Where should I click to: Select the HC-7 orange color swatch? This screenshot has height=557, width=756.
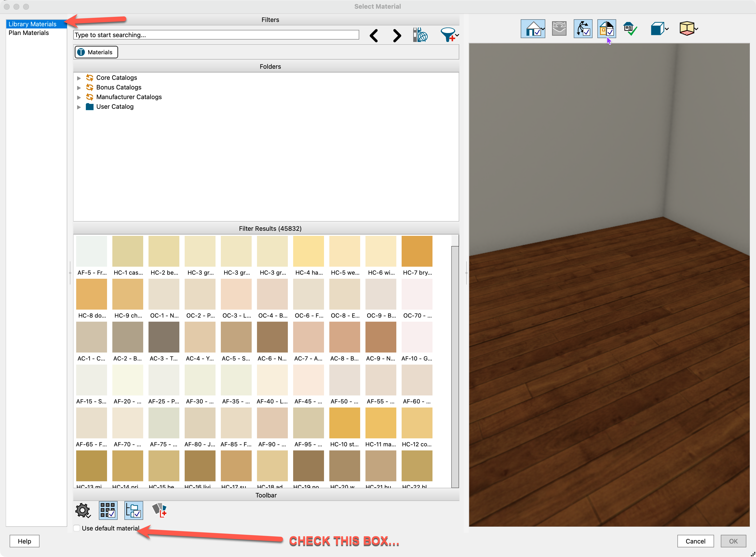tap(417, 251)
